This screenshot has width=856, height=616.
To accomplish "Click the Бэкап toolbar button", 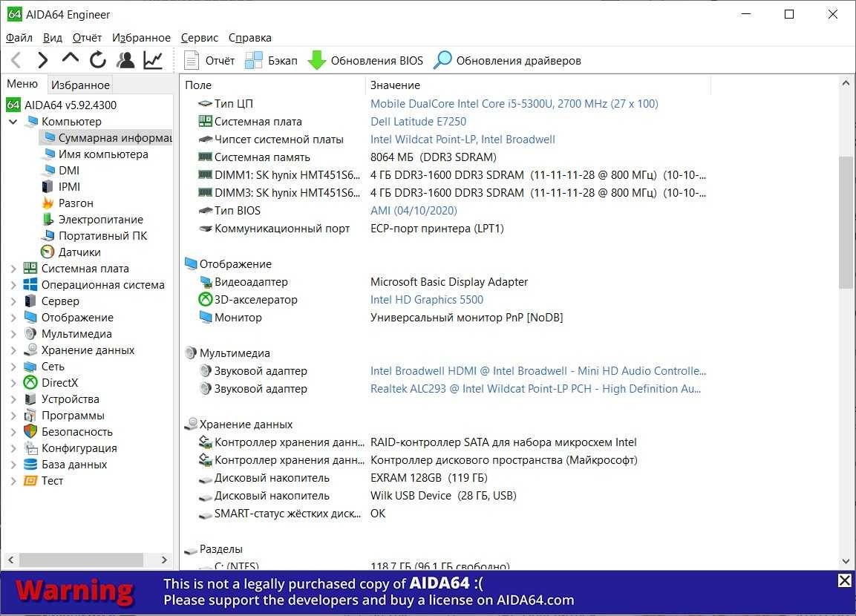I will [x=271, y=61].
